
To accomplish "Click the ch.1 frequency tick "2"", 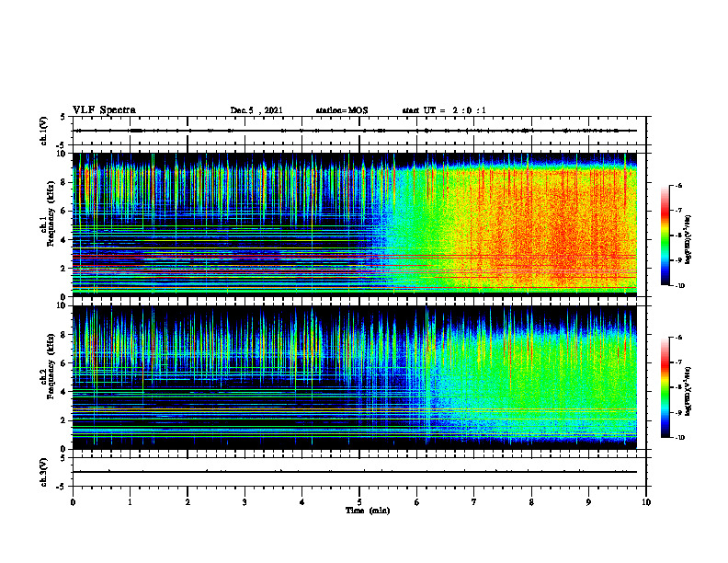I will [x=64, y=268].
